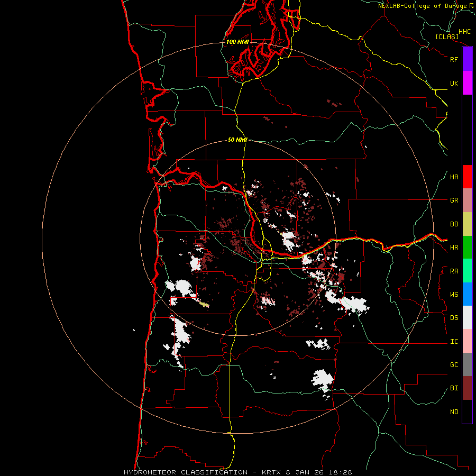The height and width of the screenshot is (476, 476).
Task: Click the HA legend label
Action: 454,177
